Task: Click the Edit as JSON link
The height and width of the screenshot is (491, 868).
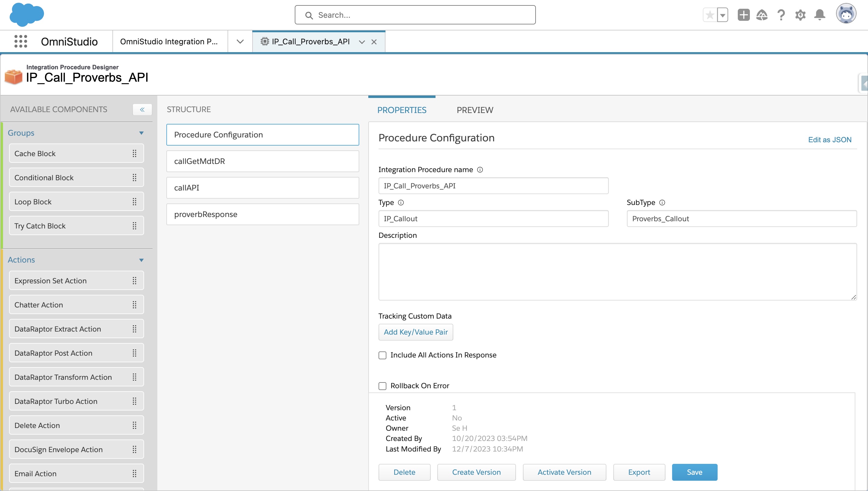Action: 829,140
